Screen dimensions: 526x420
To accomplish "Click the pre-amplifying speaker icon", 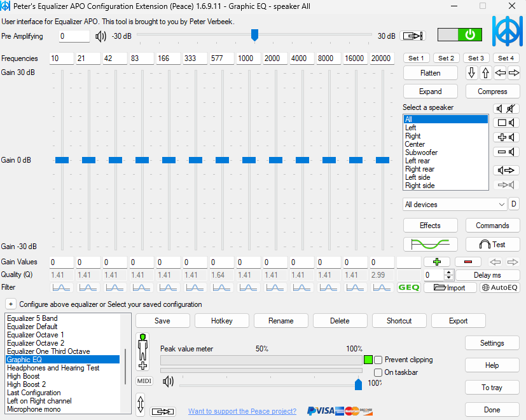I will click(100, 36).
